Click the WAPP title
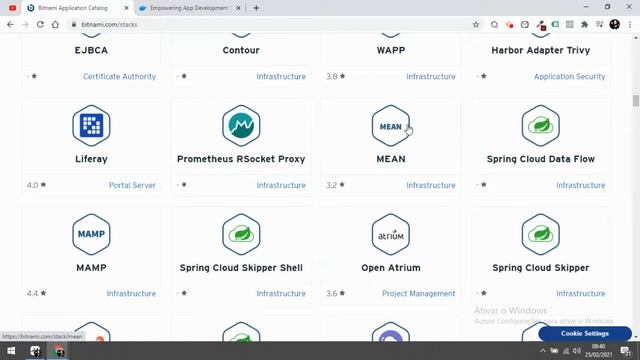The width and height of the screenshot is (640, 360). pos(391,50)
